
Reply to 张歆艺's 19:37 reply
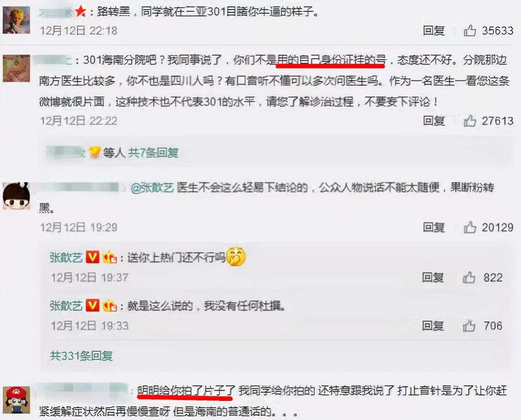(433, 277)
